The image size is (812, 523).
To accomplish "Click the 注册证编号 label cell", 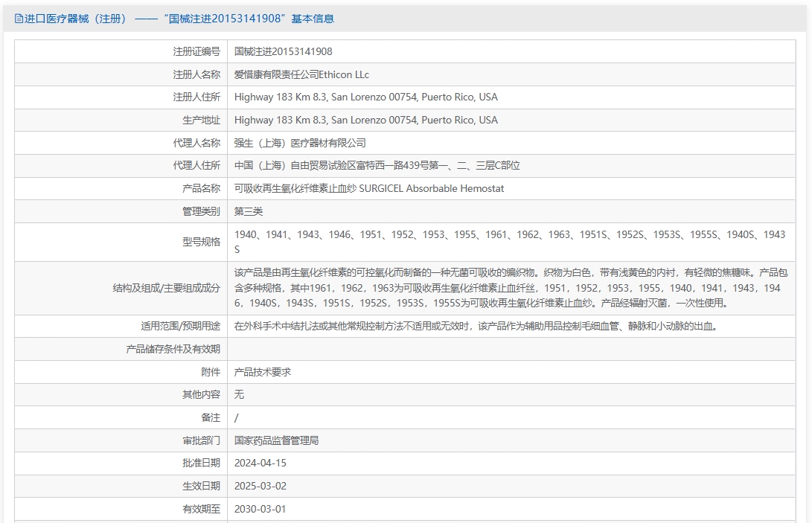I will click(196, 51).
